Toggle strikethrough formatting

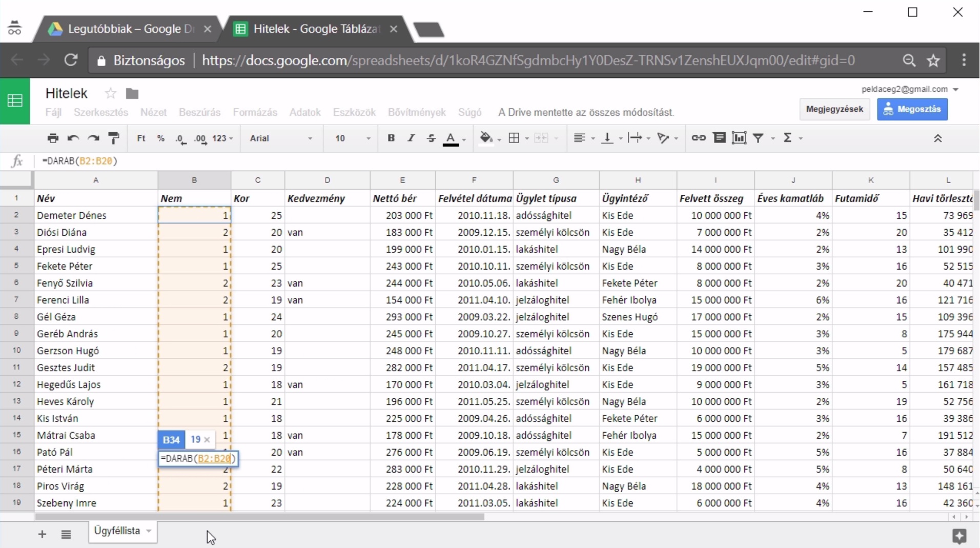click(431, 138)
